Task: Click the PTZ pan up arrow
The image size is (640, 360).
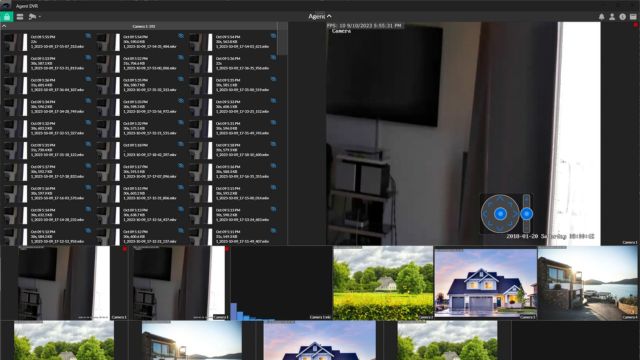Action: coord(500,199)
